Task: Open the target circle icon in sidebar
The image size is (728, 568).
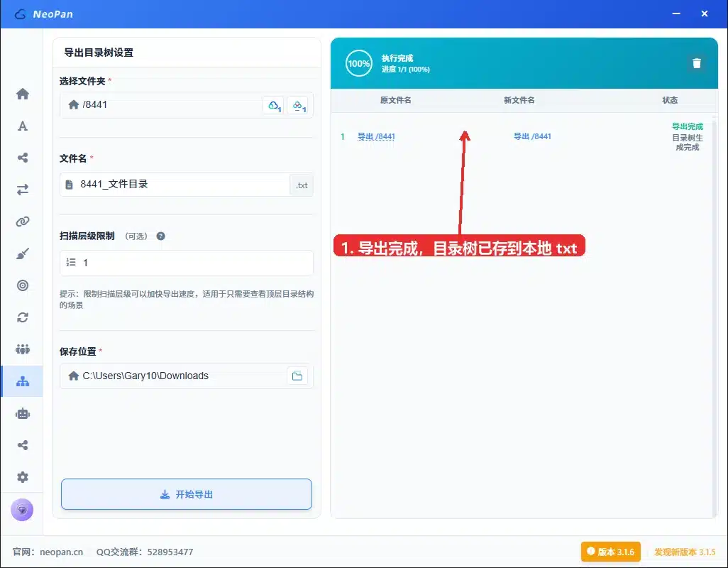Action: (22, 285)
